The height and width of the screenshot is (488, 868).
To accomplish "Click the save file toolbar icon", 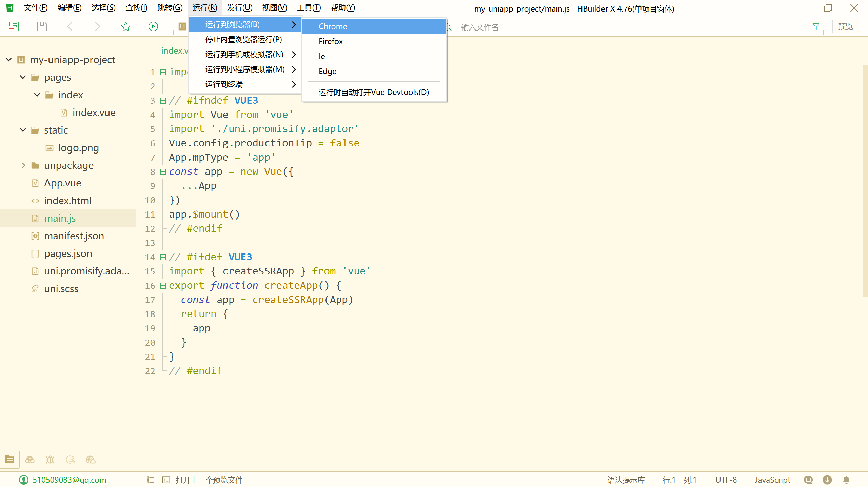I will point(42,26).
